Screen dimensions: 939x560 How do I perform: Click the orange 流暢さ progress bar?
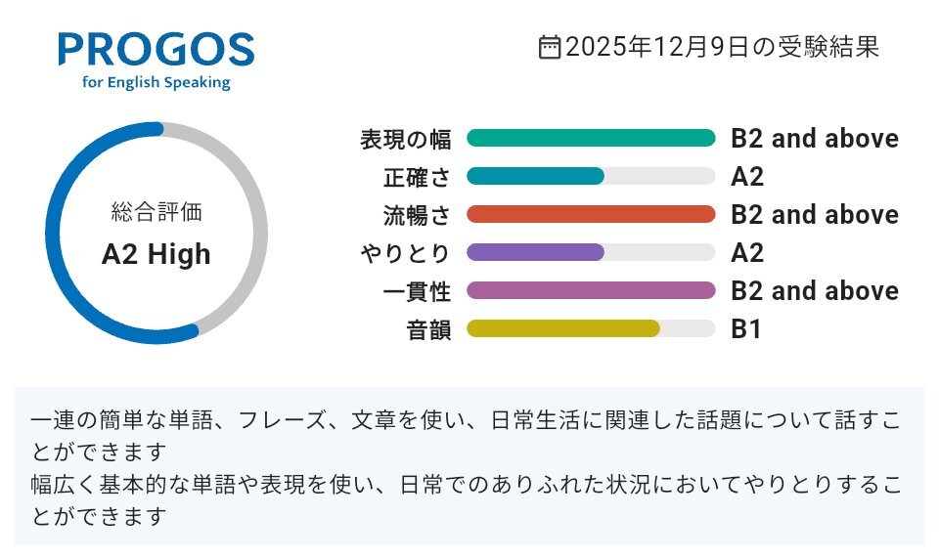(x=591, y=214)
